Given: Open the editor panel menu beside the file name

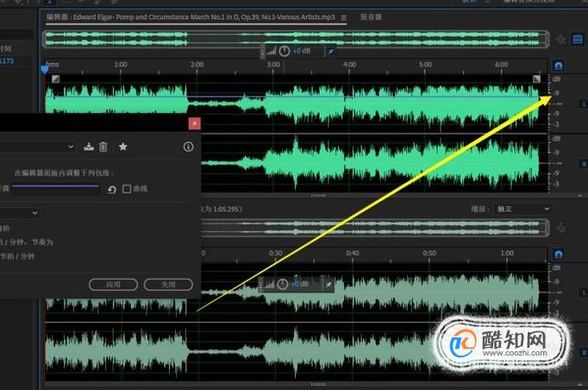Looking at the screenshot, I should [343, 17].
